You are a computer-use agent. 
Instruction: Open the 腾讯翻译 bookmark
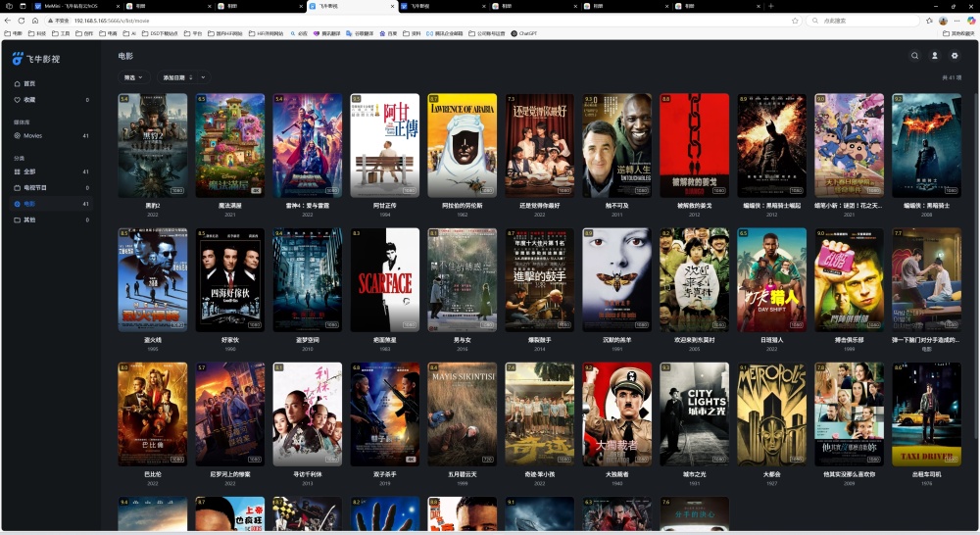(x=327, y=33)
